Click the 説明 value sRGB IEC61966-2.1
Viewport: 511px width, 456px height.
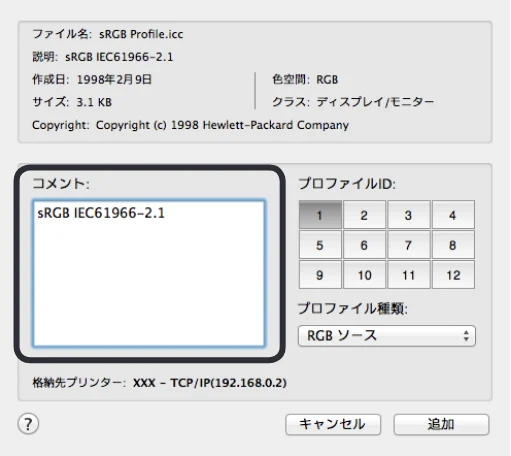point(119,57)
